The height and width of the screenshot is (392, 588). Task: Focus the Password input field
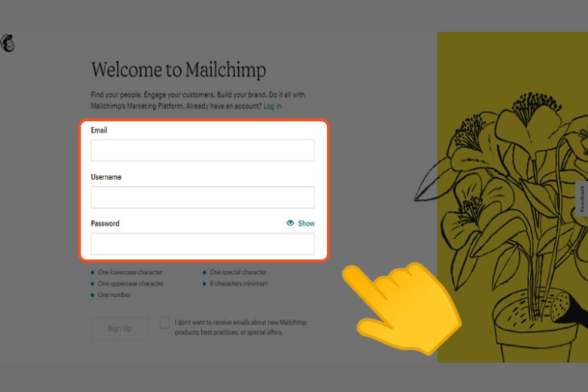[x=203, y=243]
